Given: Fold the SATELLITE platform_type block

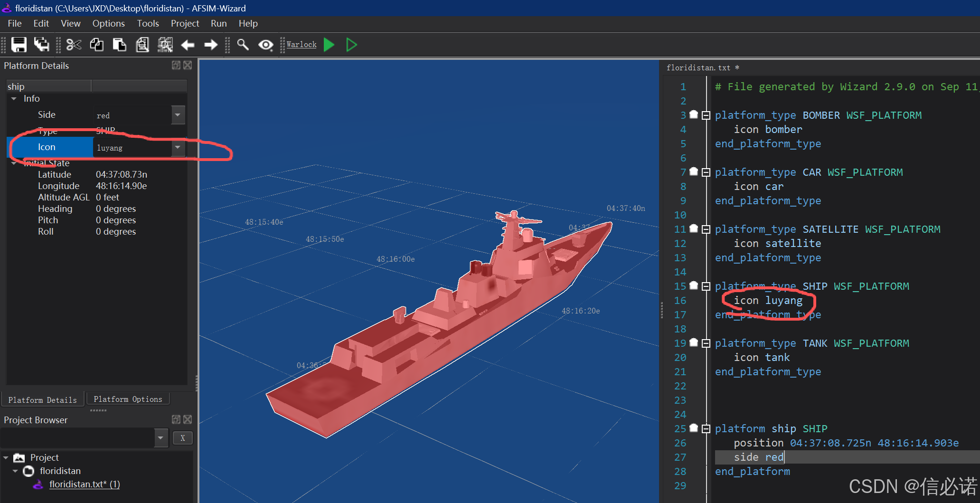Looking at the screenshot, I should [706, 229].
